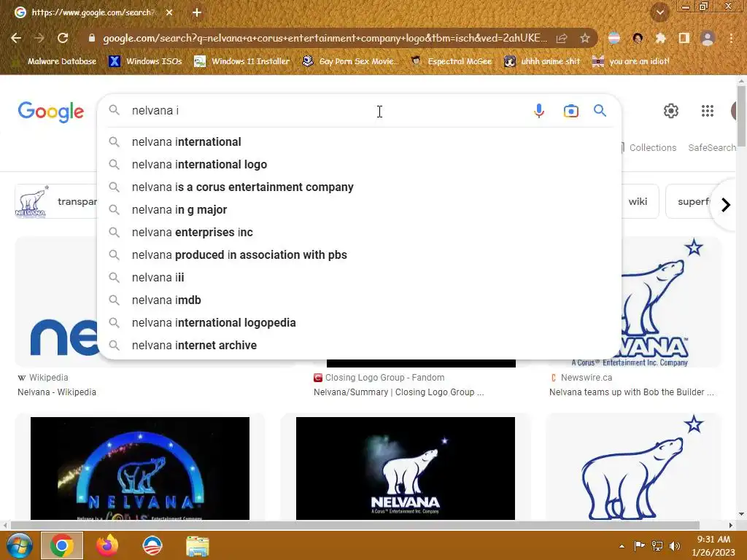
Task: Open the blue arch Nelvana logo thumbnail
Action: pyautogui.click(x=139, y=469)
